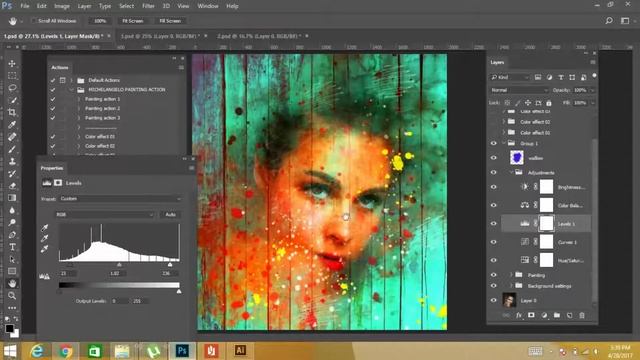Open the layer Kind filter dropdown

pyautogui.click(x=510, y=77)
